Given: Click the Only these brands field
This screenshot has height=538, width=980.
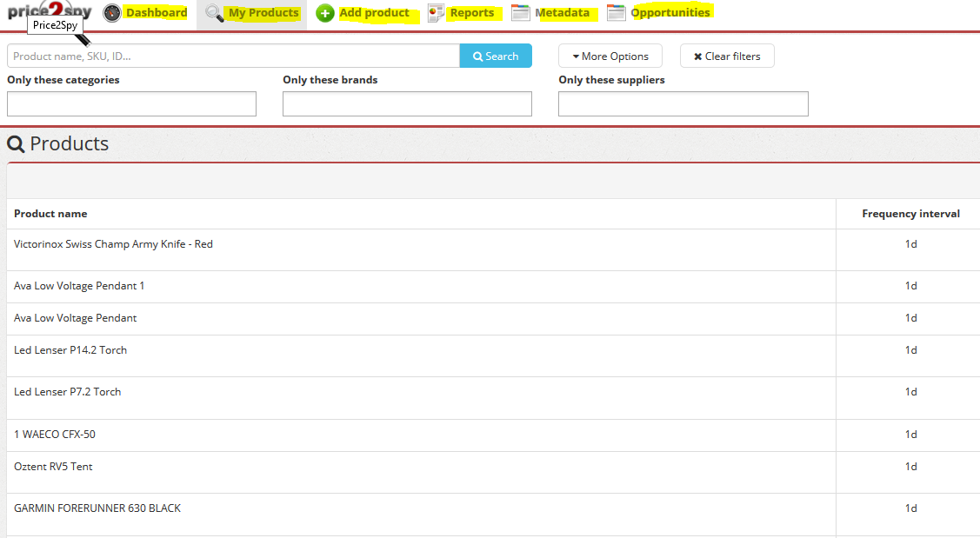Looking at the screenshot, I should [x=408, y=103].
